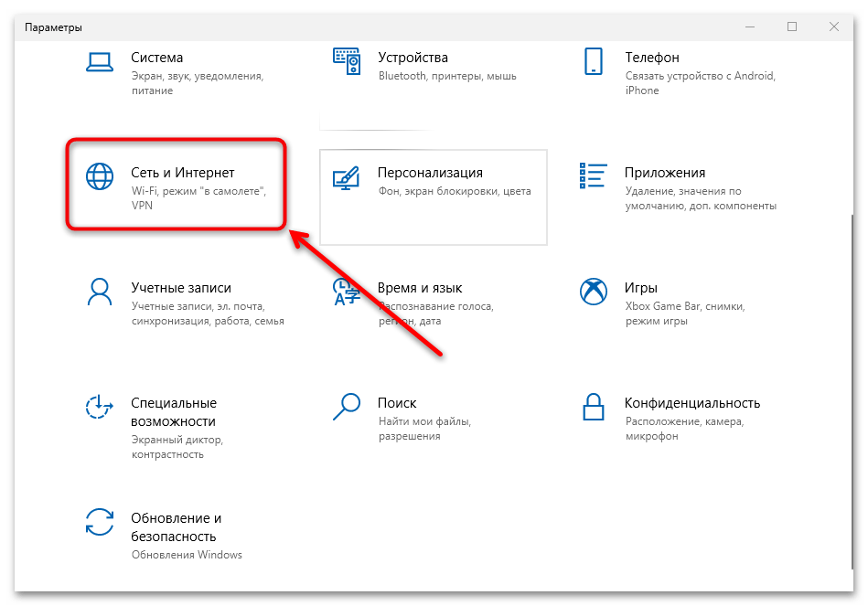Click the Поиск magnifier icon

(346, 407)
